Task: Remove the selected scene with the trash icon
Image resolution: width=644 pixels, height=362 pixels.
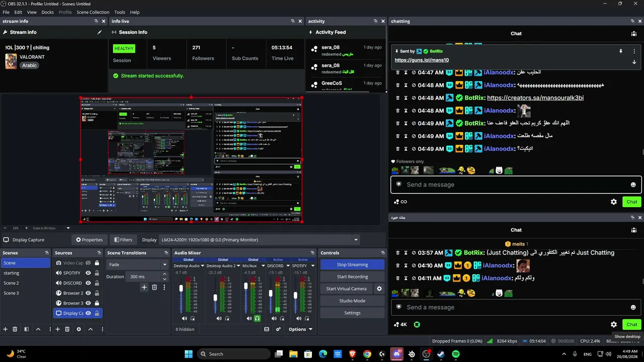Action: pos(15,329)
